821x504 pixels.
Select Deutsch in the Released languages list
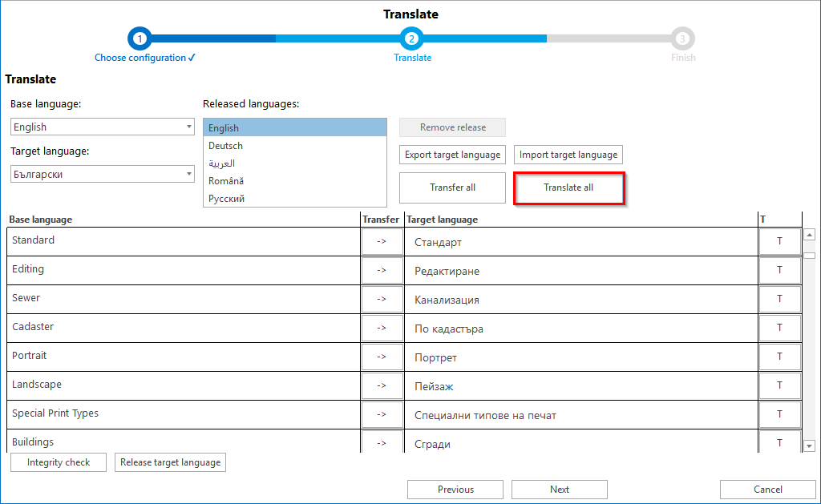tap(225, 146)
